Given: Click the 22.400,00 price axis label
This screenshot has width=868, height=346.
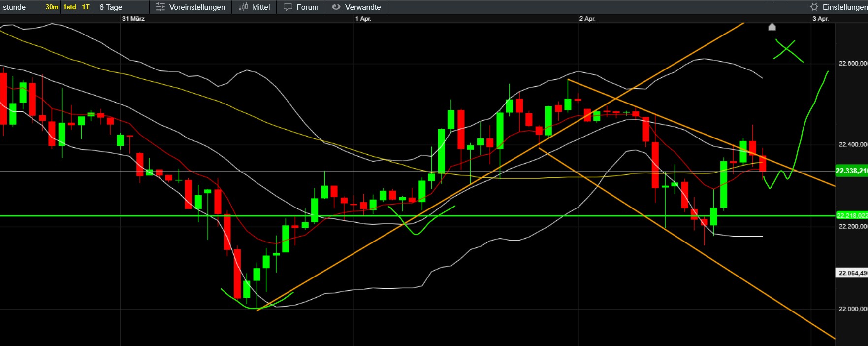Looking at the screenshot, I should 853,144.
